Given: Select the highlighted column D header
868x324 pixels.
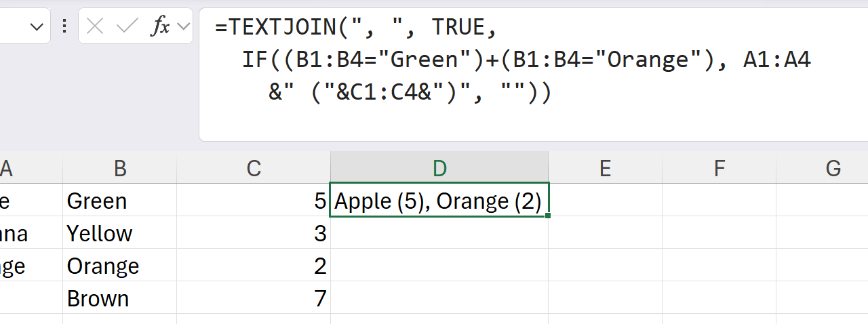Looking at the screenshot, I should click(439, 168).
